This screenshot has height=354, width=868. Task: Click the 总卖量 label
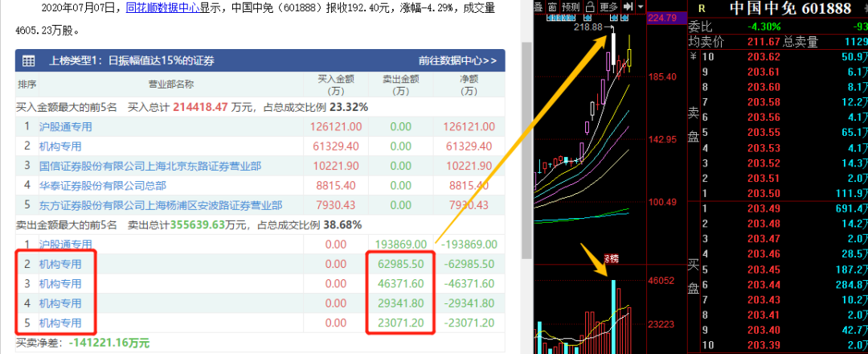(800, 42)
